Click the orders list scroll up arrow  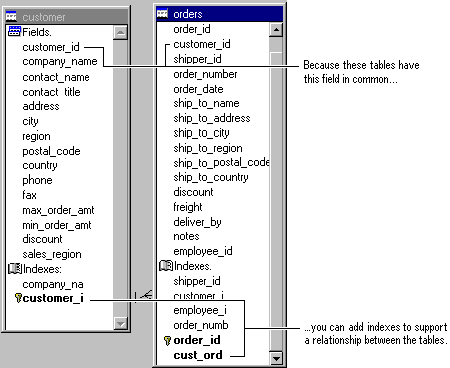click(x=276, y=30)
